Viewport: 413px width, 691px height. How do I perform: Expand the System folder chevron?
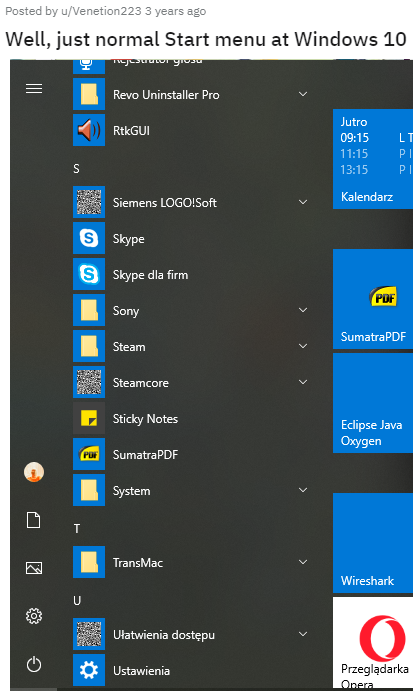[x=303, y=490]
